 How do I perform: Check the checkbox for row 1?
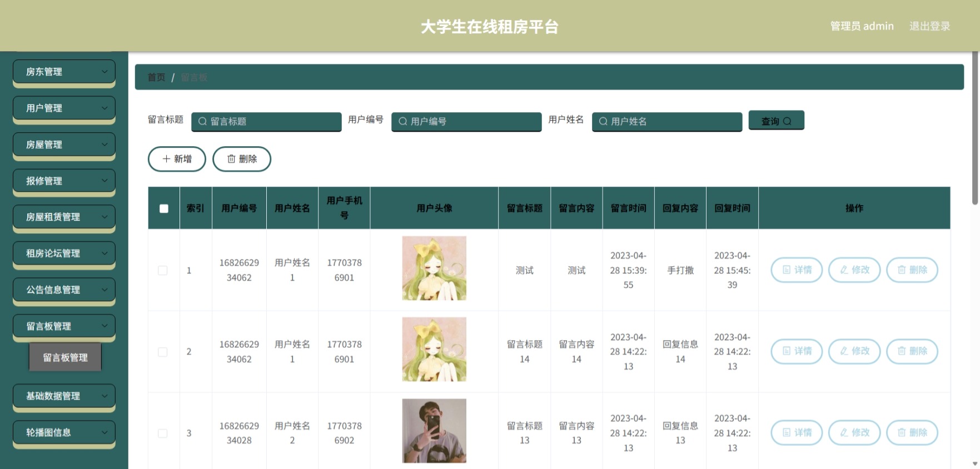(x=163, y=271)
